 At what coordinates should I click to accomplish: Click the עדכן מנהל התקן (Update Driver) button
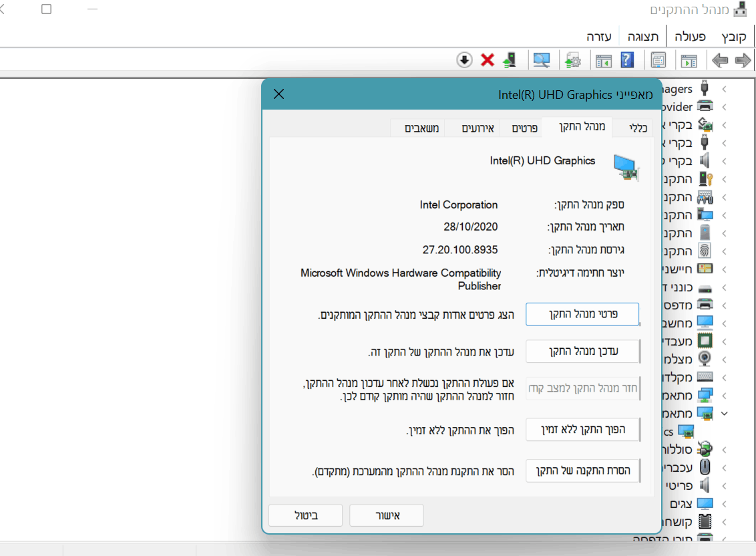(583, 351)
